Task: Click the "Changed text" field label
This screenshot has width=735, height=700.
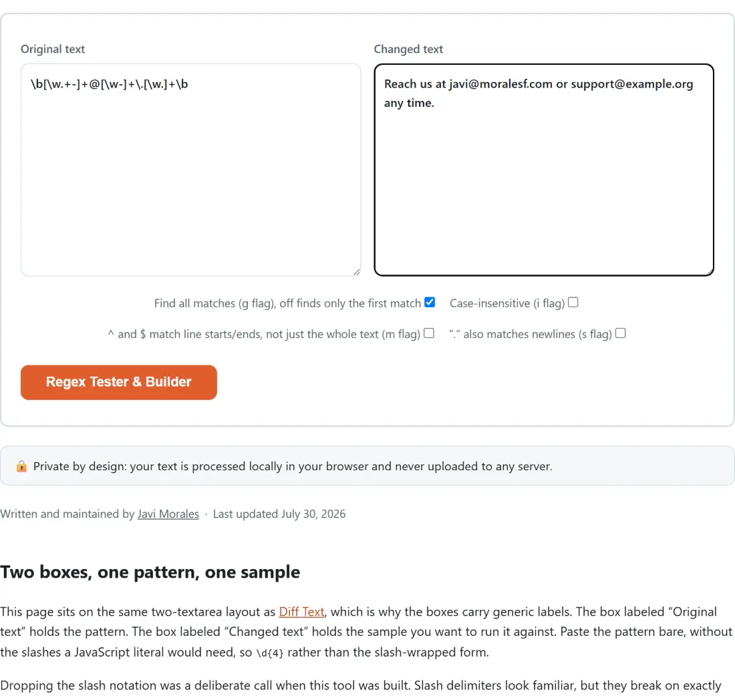Action: [x=408, y=49]
